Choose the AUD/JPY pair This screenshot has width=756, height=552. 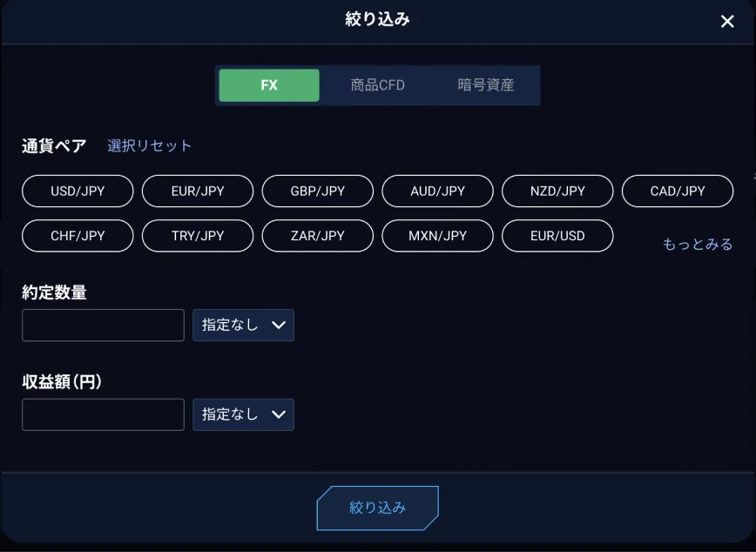point(438,191)
